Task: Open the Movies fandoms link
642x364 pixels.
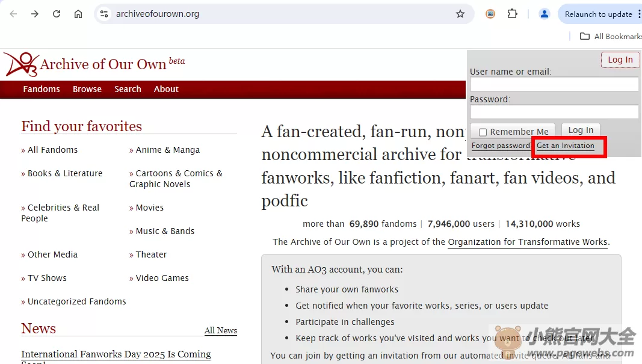Action: (x=149, y=208)
